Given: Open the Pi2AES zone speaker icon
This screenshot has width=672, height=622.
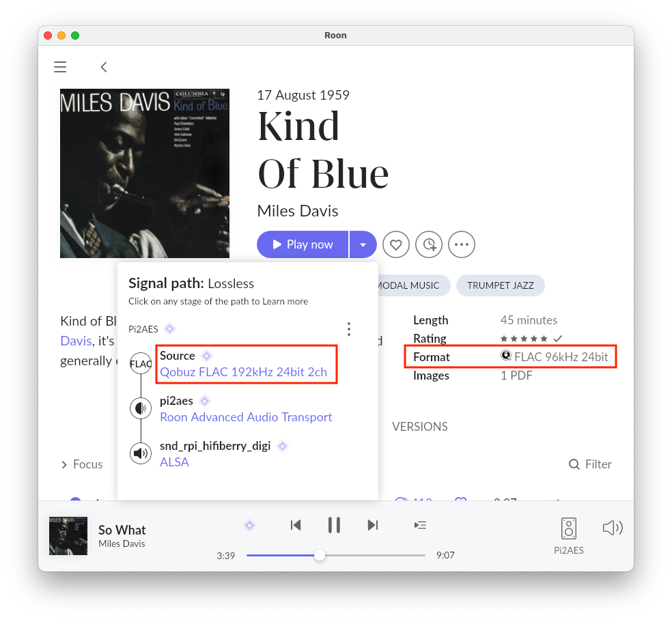Looking at the screenshot, I should [x=569, y=528].
